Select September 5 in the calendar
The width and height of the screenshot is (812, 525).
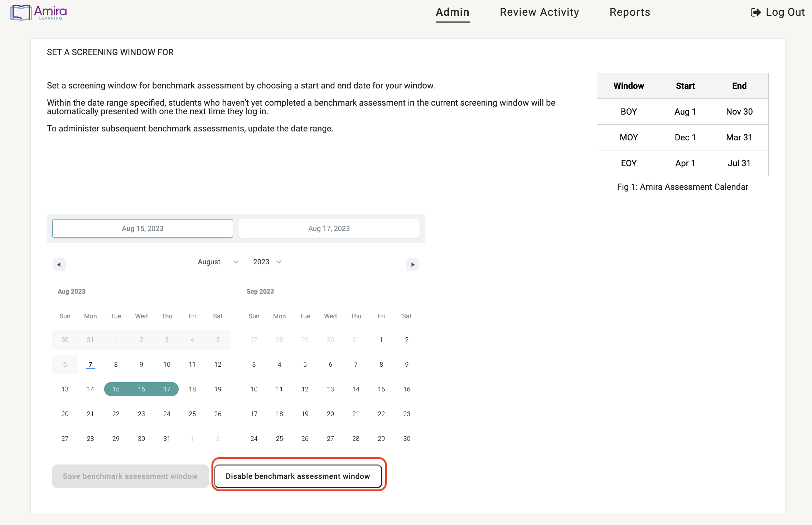(305, 365)
